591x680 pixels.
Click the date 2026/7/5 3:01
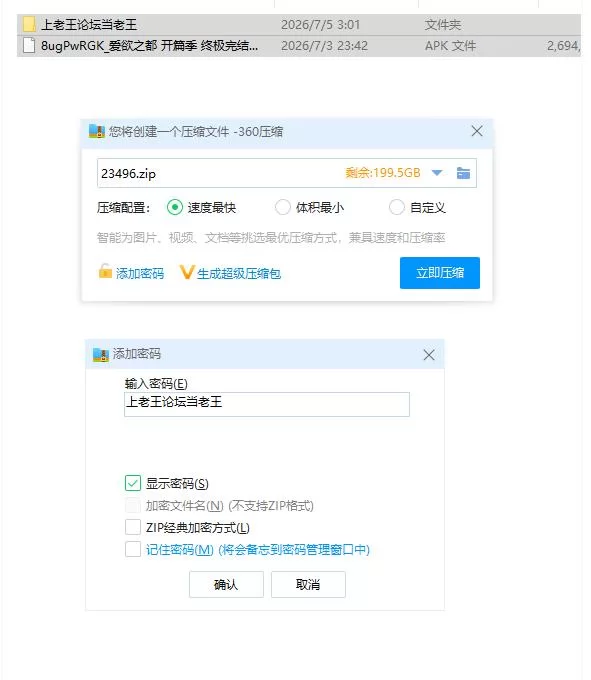320,25
